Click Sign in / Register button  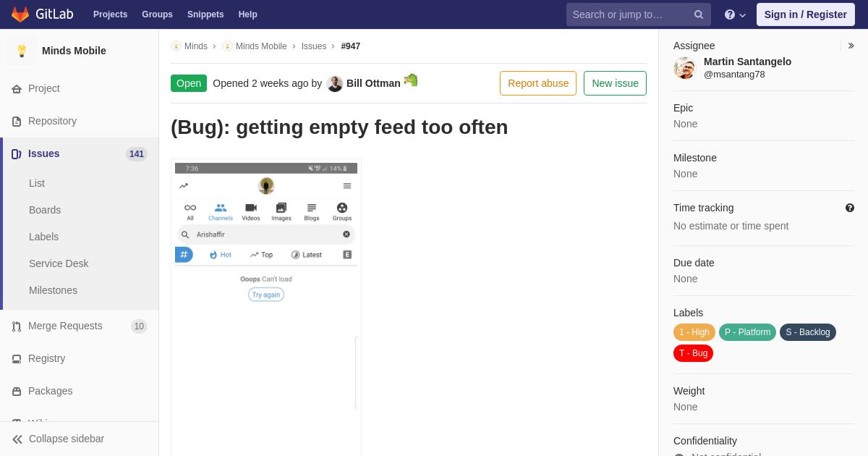click(x=806, y=14)
